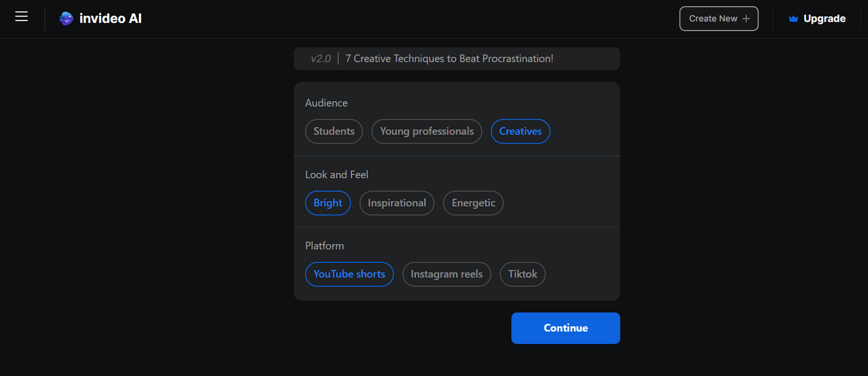Choose Tiktok as the platform
868x376 pixels.
(x=522, y=274)
